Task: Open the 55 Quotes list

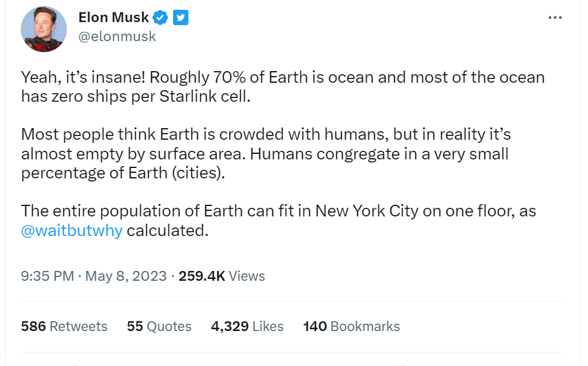Action: click(159, 326)
